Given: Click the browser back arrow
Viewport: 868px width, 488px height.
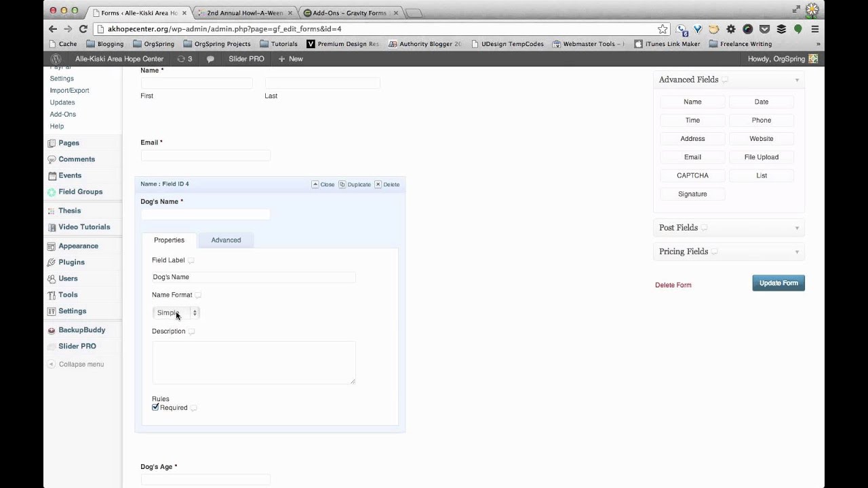Looking at the screenshot, I should (x=53, y=29).
